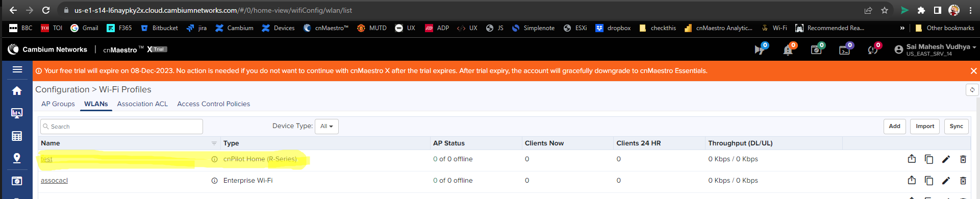Open the cnMaestro bookmark
Screen dimensions: 980x199
pyautogui.click(x=325, y=28)
